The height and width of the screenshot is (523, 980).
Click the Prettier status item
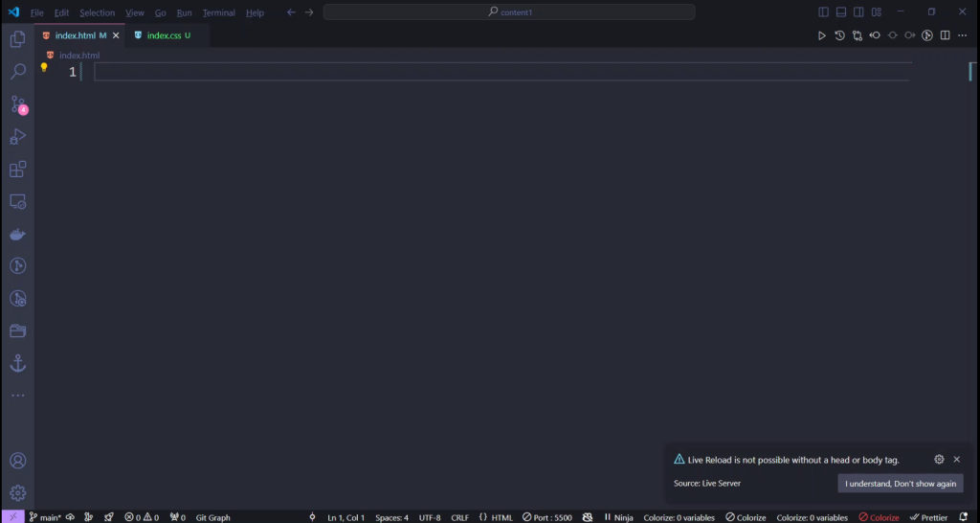click(x=928, y=517)
